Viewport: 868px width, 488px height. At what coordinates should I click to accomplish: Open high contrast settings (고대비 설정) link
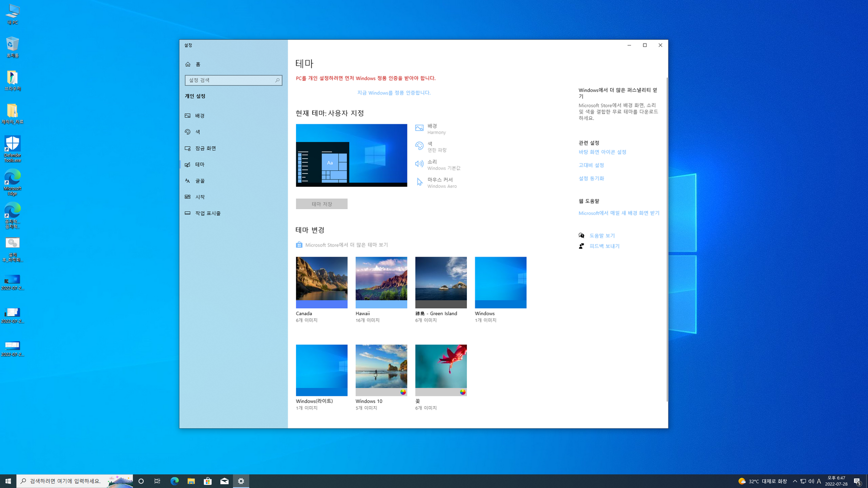[x=591, y=165]
